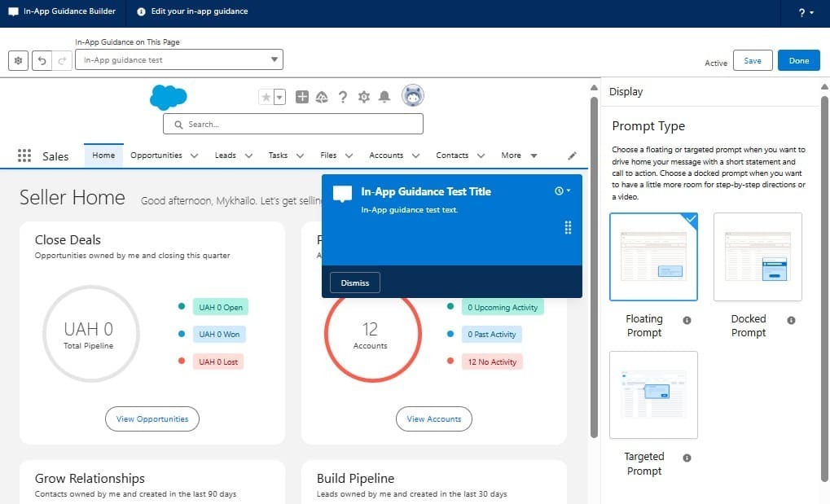Open the In-App guidance test dropdown
830x504 pixels.
[179, 59]
